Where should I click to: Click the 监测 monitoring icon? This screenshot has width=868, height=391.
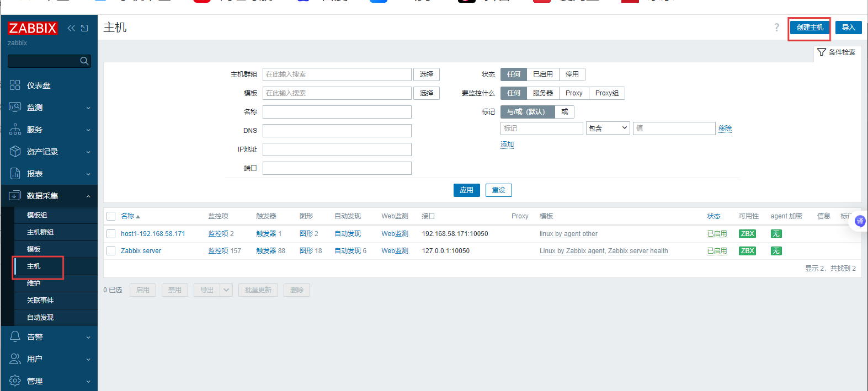(x=15, y=107)
